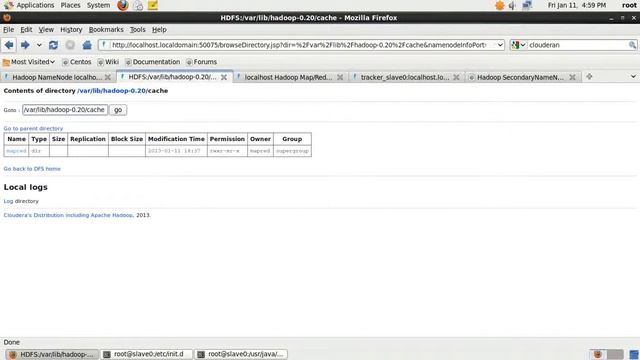Open the Places menu in top panel

[70, 5]
